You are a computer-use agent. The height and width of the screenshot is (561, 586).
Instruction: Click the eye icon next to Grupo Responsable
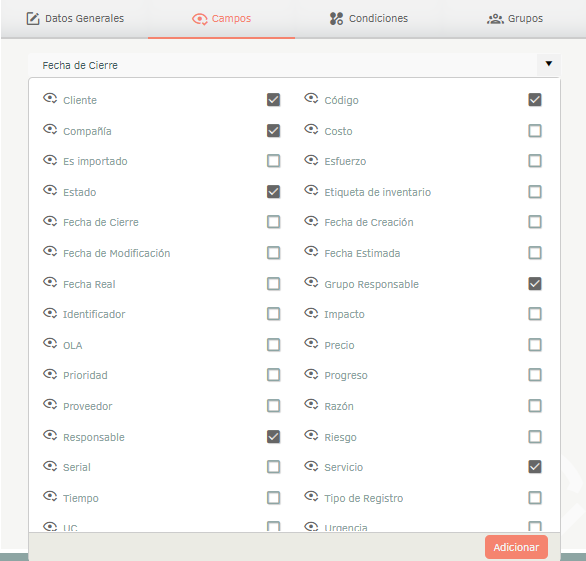click(x=311, y=283)
